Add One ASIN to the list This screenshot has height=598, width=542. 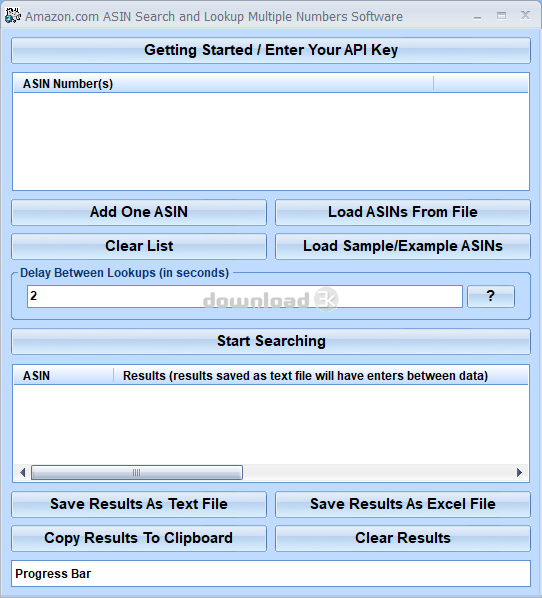(139, 212)
